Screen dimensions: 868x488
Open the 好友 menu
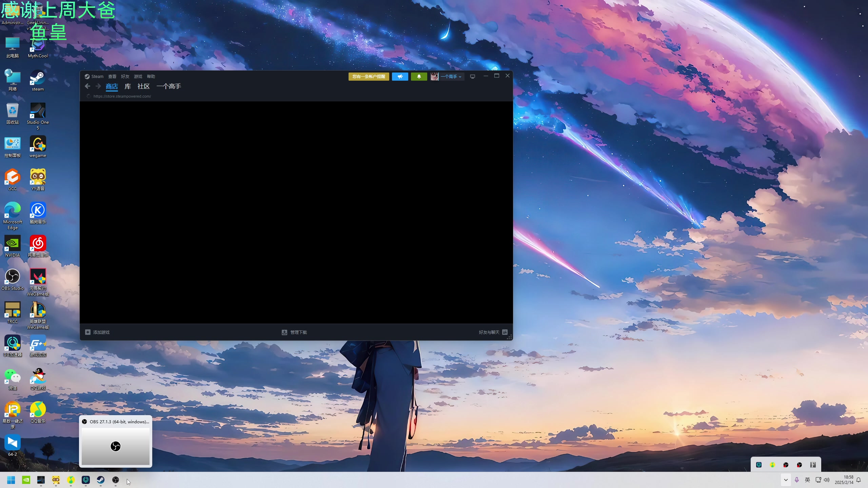pyautogui.click(x=125, y=77)
